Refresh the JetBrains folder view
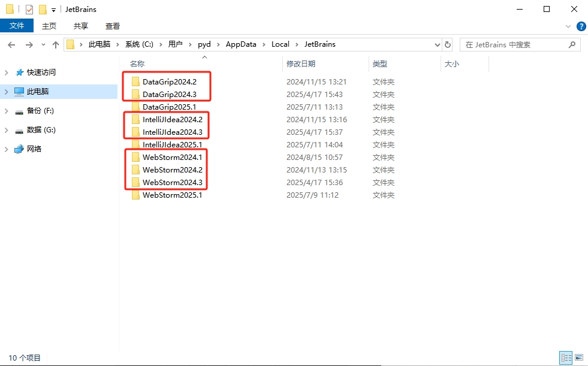Screen dimensions: 588x366 coord(447,44)
